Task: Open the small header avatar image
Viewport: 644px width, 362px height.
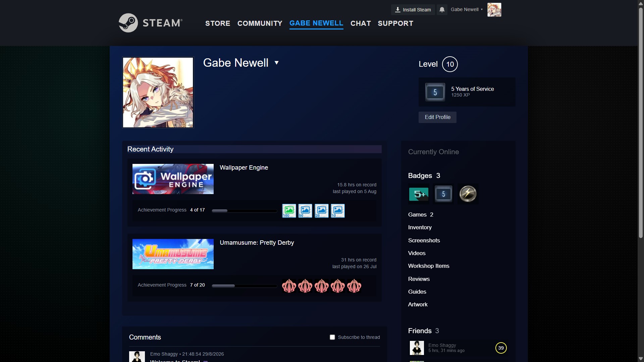Action: point(494,10)
